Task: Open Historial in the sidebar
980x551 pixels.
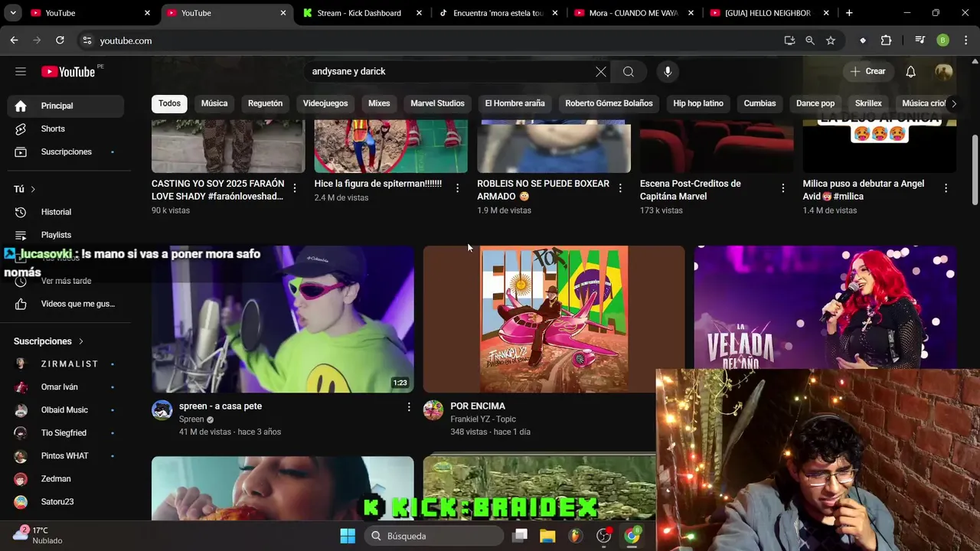Action: (x=66, y=212)
